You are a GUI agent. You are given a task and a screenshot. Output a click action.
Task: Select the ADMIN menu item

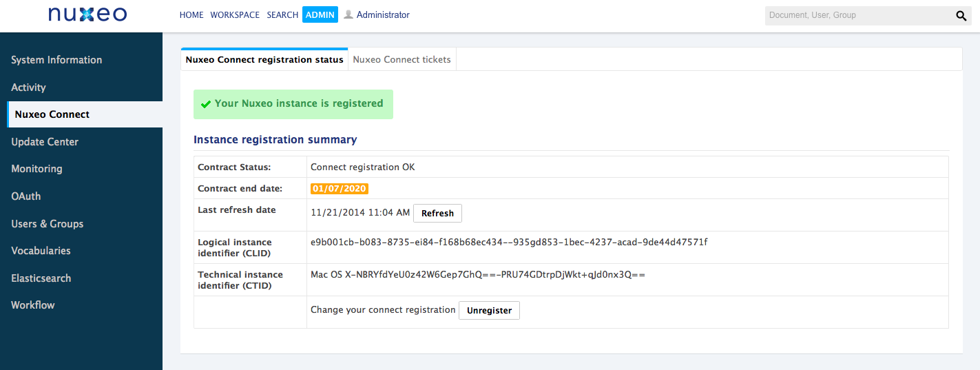(x=320, y=14)
